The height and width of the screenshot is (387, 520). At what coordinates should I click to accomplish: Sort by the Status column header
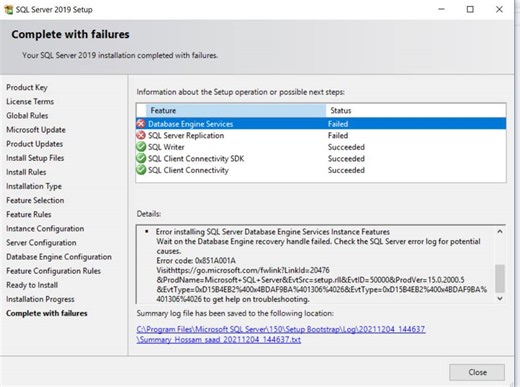pos(416,110)
